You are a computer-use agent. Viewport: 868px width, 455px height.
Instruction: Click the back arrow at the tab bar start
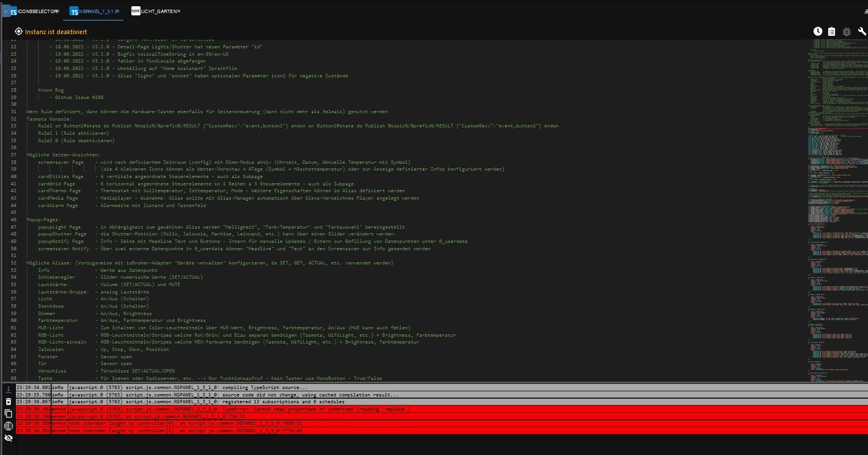[x=6, y=11]
